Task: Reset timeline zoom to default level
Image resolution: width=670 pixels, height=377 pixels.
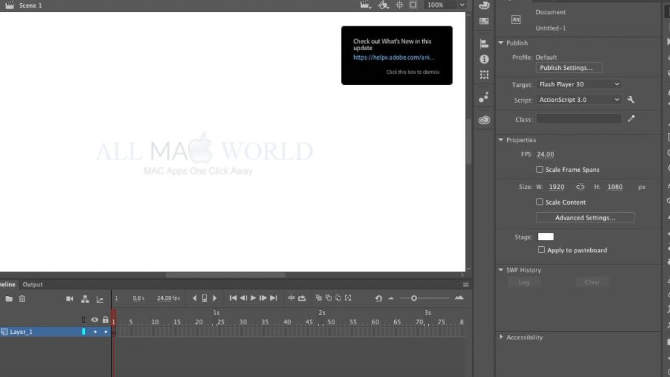Action: [379, 298]
